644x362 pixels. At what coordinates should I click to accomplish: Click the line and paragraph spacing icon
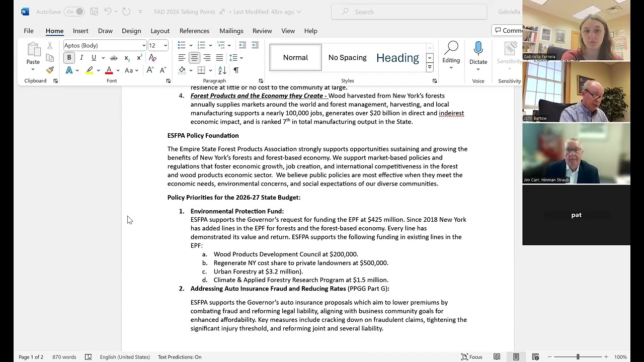click(x=232, y=58)
